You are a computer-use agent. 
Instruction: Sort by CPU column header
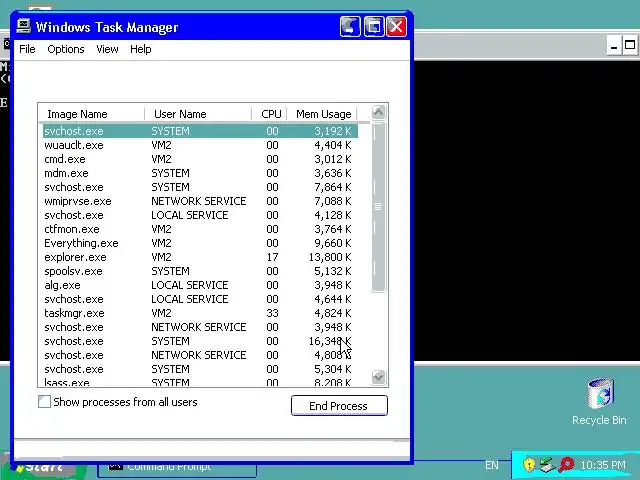[269, 113]
